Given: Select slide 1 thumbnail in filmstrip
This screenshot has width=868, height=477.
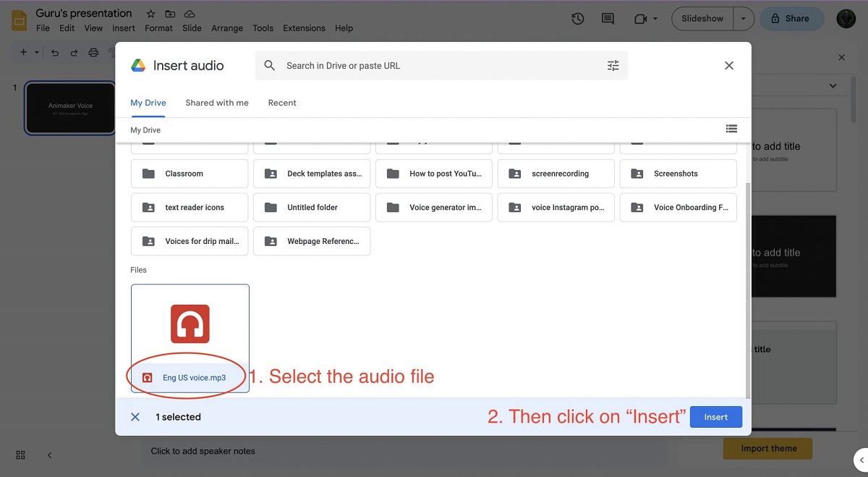Looking at the screenshot, I should [70, 109].
